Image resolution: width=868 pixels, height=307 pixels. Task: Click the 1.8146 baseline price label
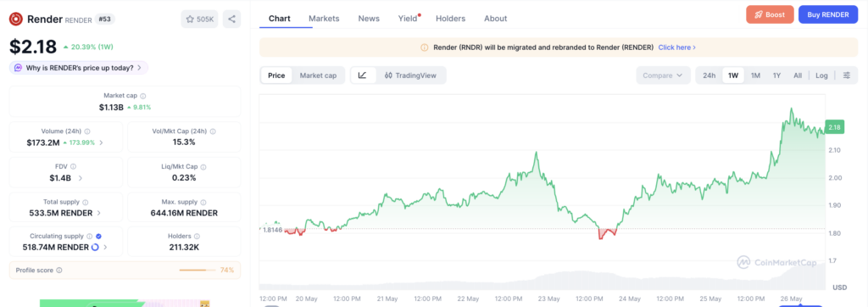(x=272, y=230)
